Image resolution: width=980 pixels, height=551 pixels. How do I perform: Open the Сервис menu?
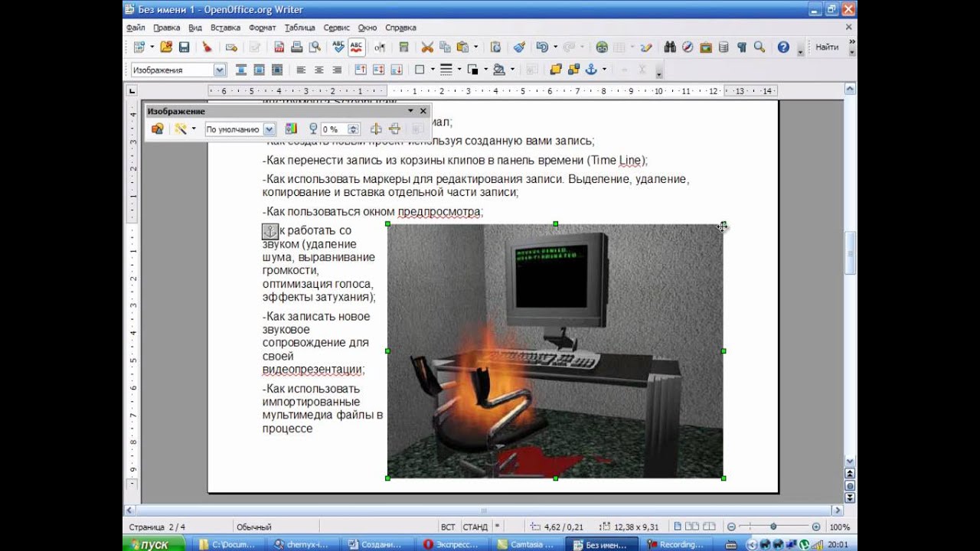coord(336,28)
